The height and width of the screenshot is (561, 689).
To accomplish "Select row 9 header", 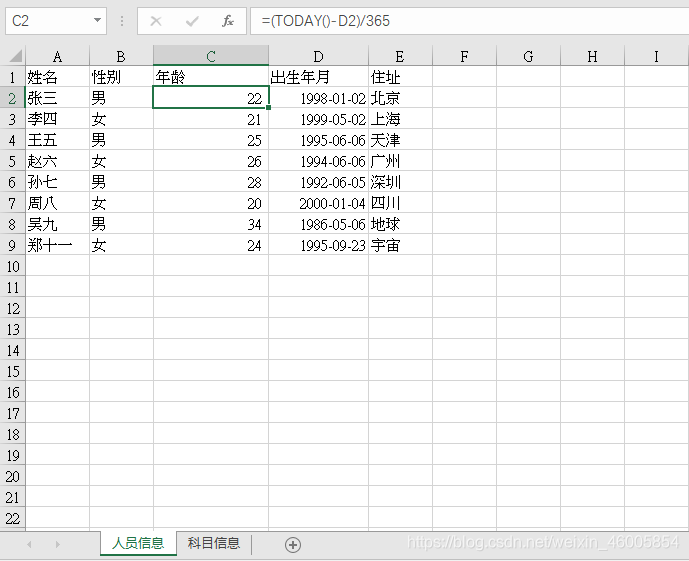I will (x=12, y=245).
